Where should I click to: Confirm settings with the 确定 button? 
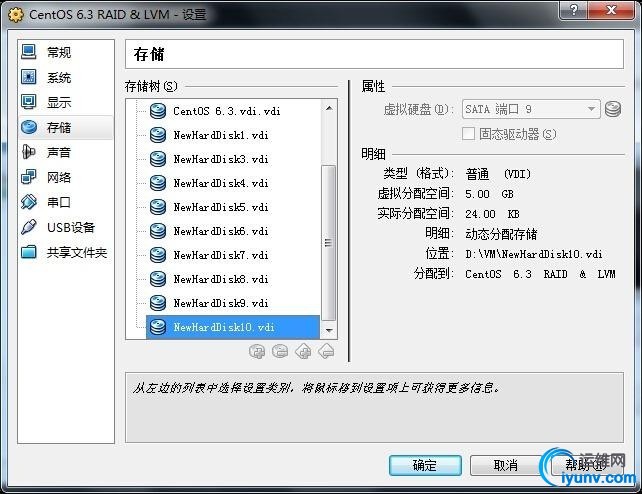pyautogui.click(x=425, y=465)
